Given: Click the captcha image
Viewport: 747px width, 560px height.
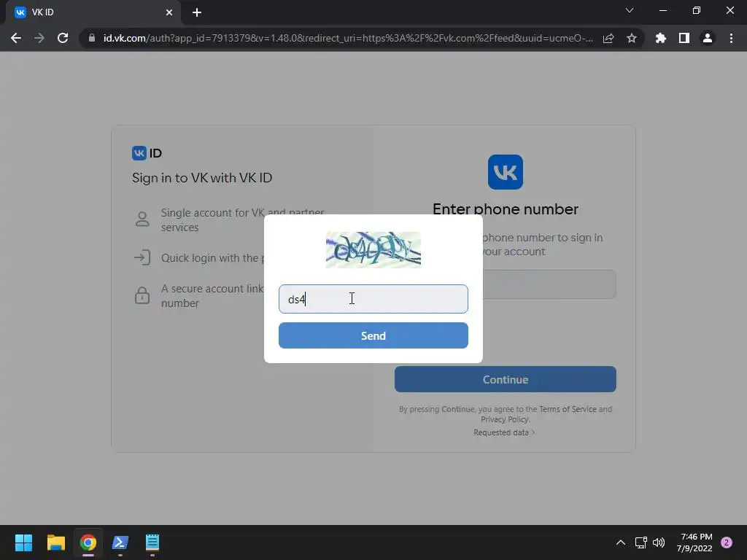Looking at the screenshot, I should click(373, 250).
